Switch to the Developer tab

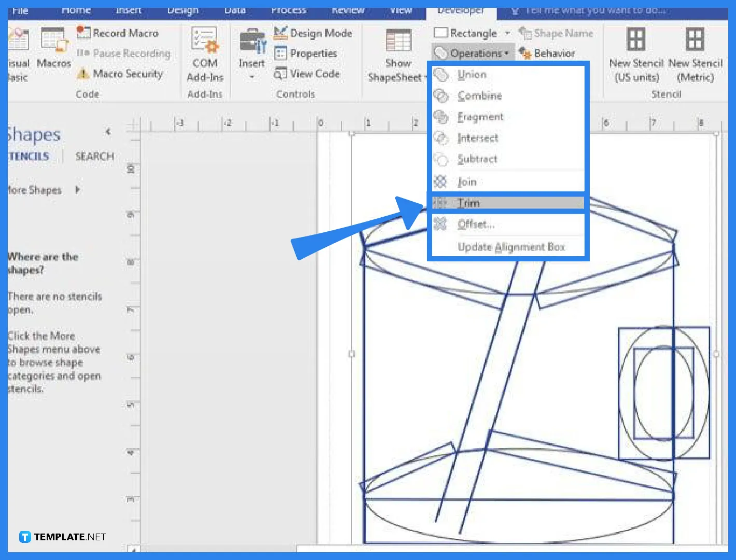pyautogui.click(x=461, y=9)
